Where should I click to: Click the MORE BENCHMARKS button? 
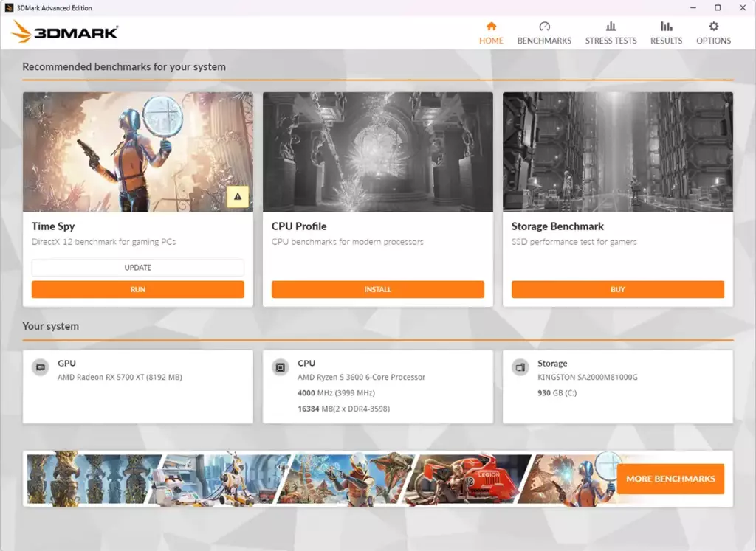coord(670,479)
